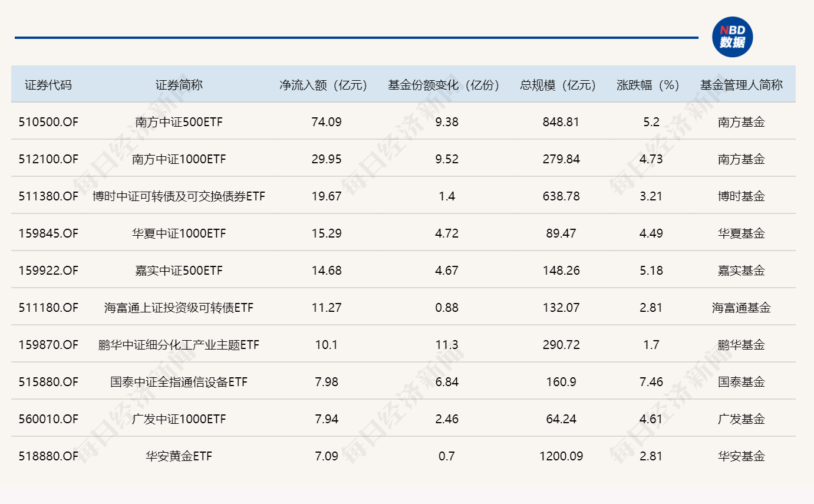814x504 pixels.
Task: Select 广发中证1000ETF code 560010.OF
Action: (48, 419)
